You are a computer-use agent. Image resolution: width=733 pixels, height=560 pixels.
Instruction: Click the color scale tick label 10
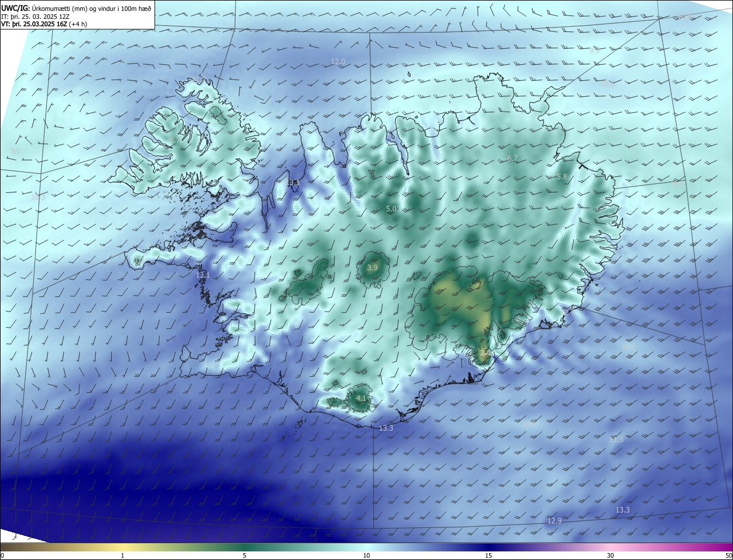click(x=366, y=555)
